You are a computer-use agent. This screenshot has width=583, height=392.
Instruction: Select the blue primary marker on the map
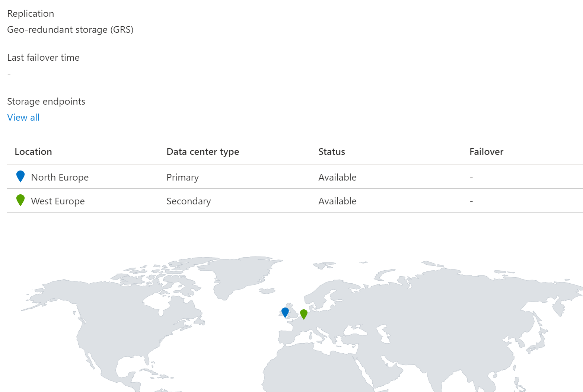285,312
